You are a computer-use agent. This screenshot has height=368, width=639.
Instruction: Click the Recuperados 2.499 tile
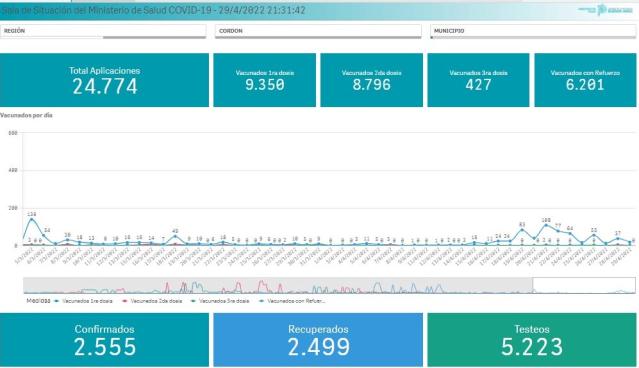[318, 340]
